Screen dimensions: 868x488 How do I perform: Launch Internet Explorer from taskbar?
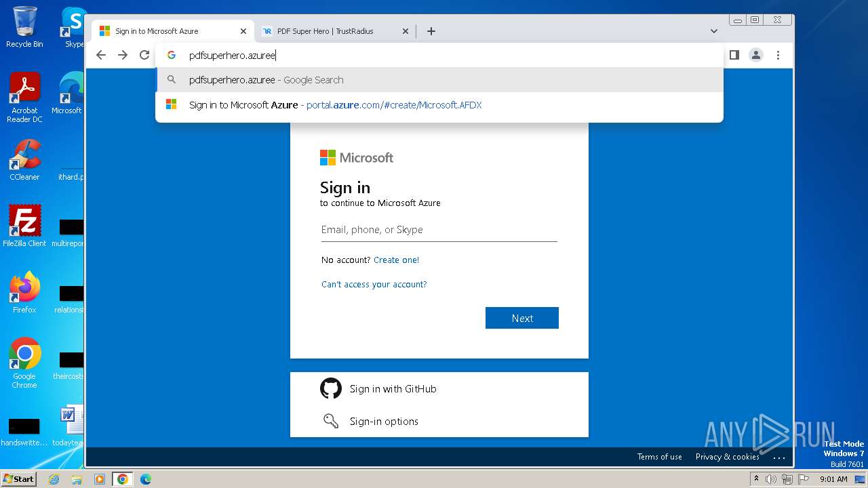click(x=54, y=479)
